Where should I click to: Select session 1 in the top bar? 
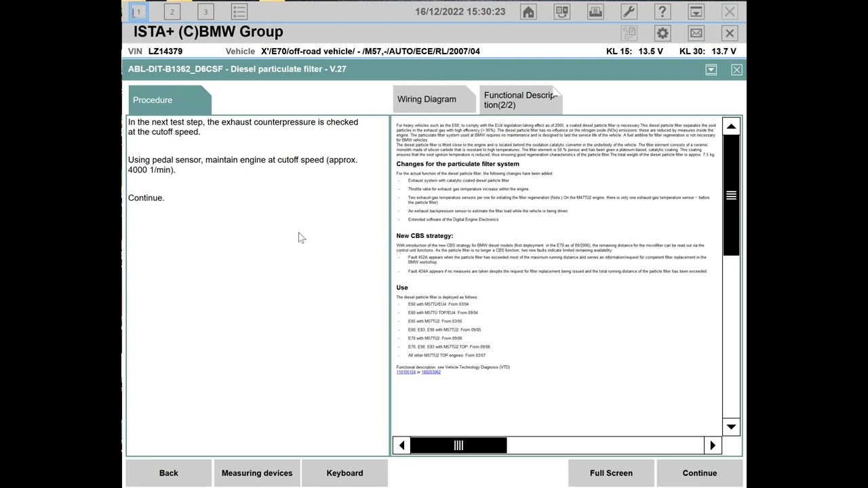tap(138, 12)
